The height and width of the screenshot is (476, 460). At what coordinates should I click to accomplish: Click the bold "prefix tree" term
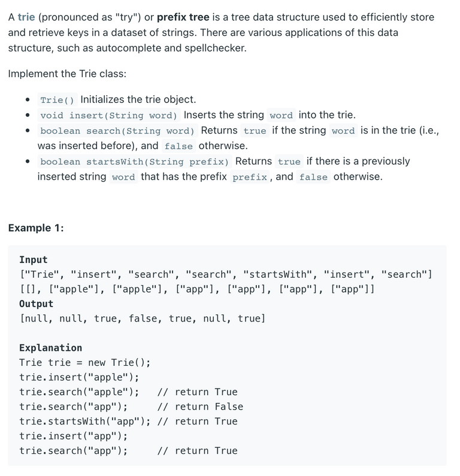[x=183, y=17]
